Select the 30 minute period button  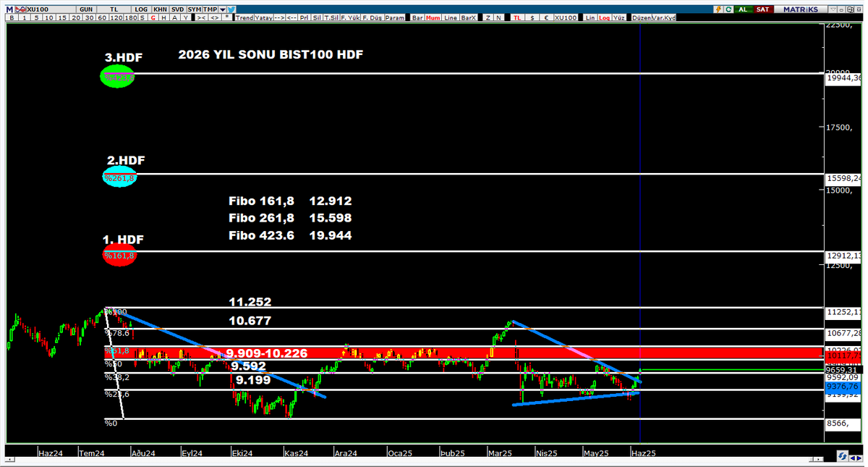click(x=89, y=17)
